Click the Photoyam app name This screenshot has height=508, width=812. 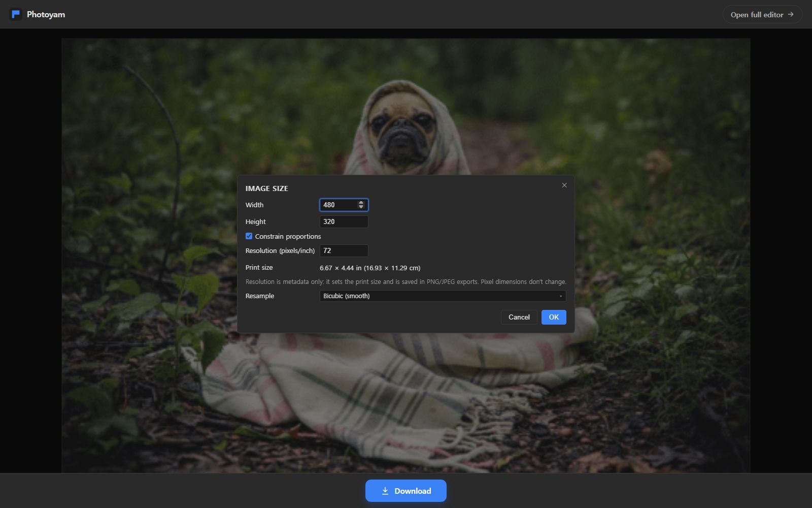pyautogui.click(x=46, y=14)
